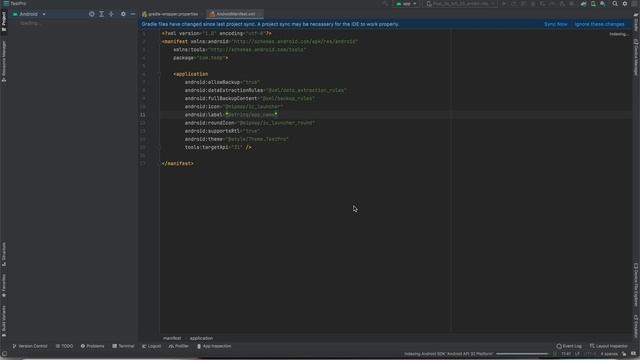The height and width of the screenshot is (360, 640).
Task: Collapse all in Project panel
Action: pyautogui.click(x=111, y=14)
